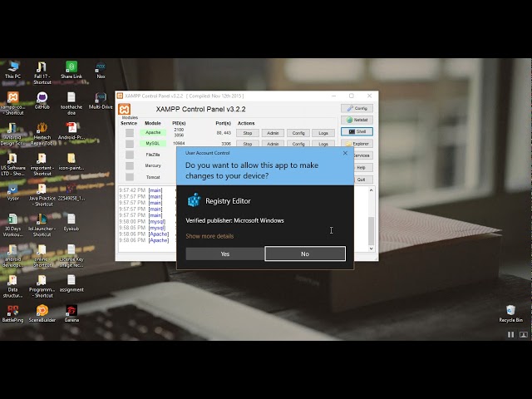Open Explorer from XAMPP panel
The width and height of the screenshot is (532, 399).
point(357,144)
